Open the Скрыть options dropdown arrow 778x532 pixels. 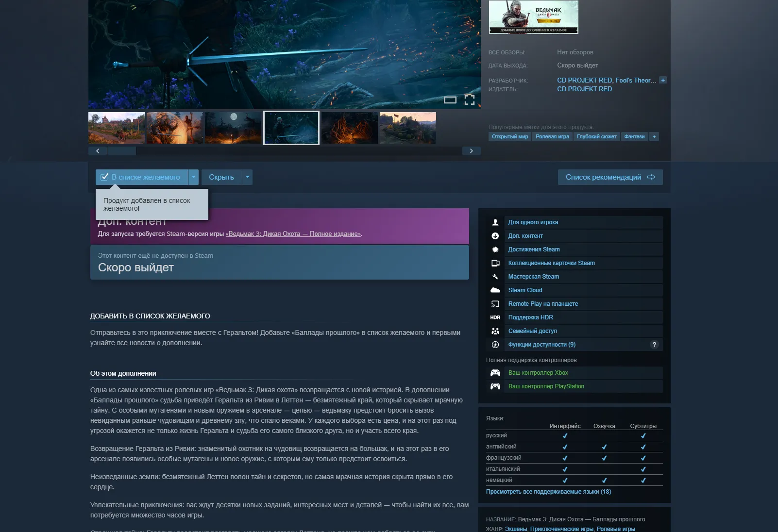point(247,177)
